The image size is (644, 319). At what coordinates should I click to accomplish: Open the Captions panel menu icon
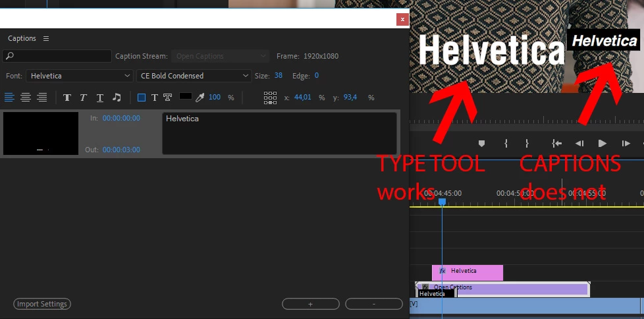pos(46,38)
